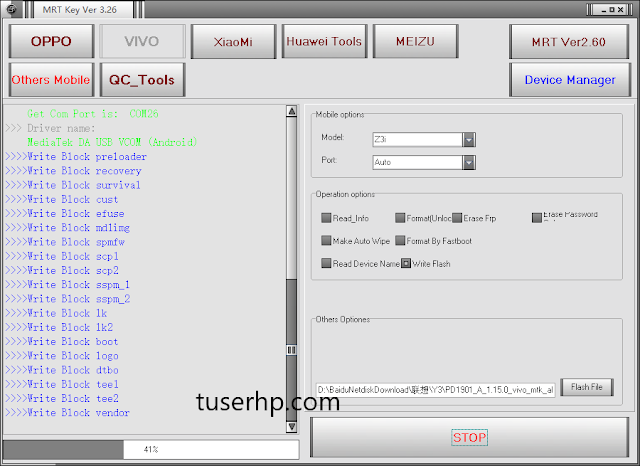
Task: Enable the Format By Fastboot checkbox
Action: click(x=400, y=241)
